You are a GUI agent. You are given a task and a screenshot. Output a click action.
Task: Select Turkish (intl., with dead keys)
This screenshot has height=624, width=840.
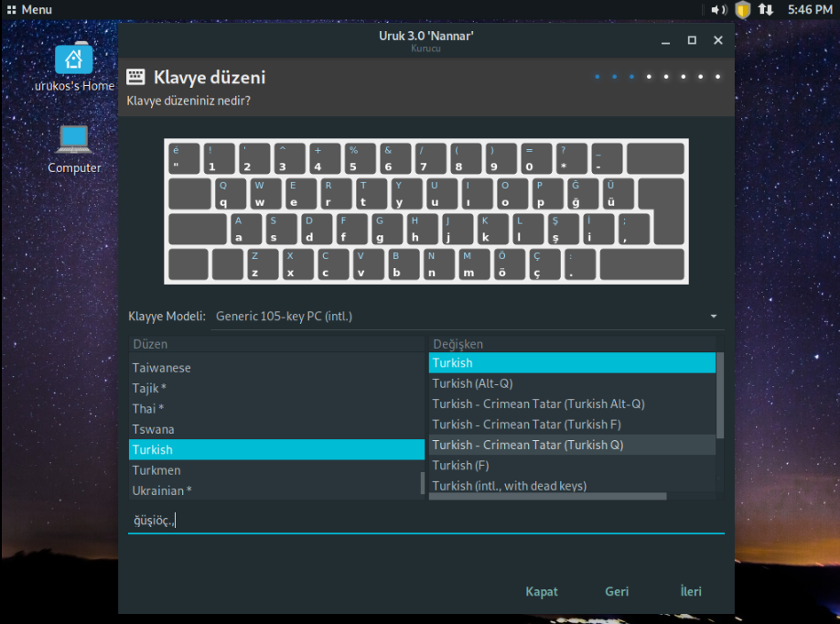572,485
